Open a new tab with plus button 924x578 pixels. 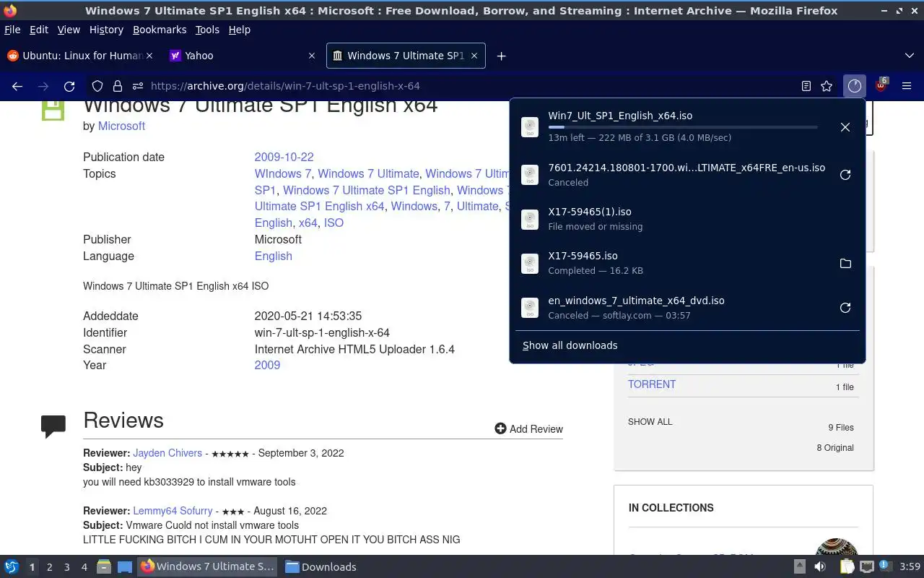point(501,56)
